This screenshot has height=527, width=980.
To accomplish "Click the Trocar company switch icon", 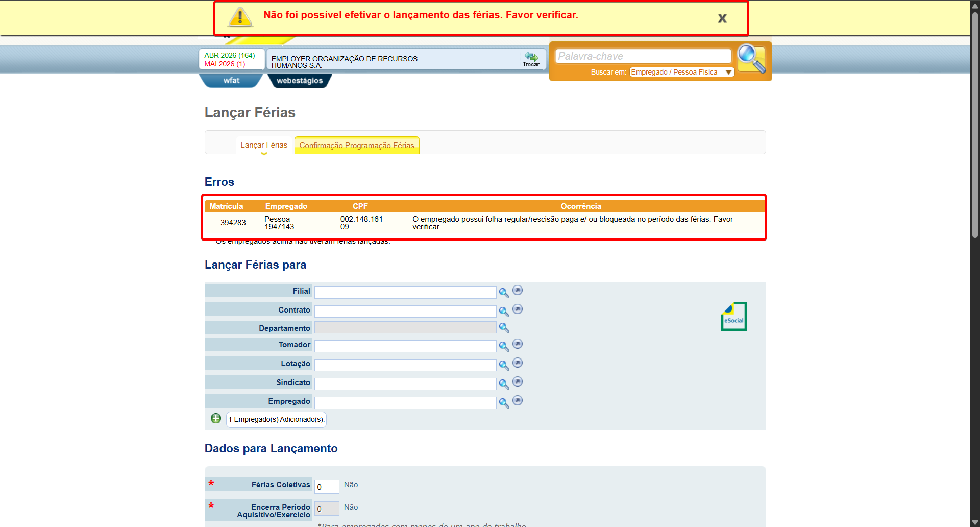I will tap(531, 59).
